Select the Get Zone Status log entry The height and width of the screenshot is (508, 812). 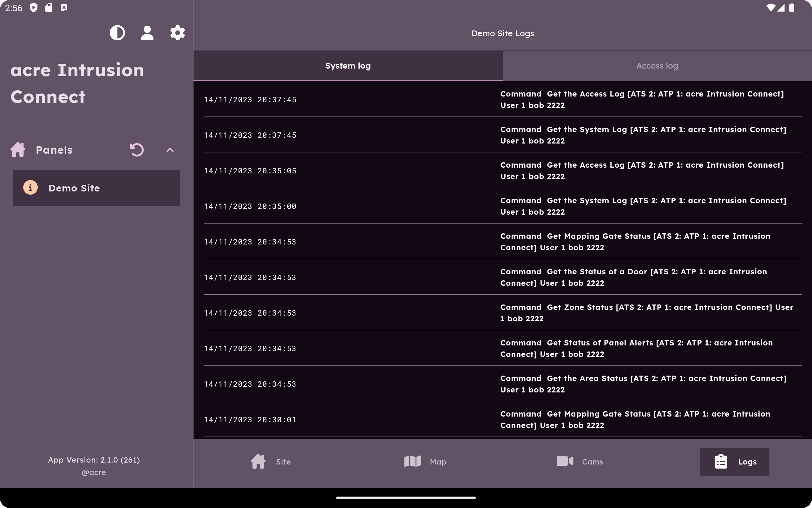point(503,313)
